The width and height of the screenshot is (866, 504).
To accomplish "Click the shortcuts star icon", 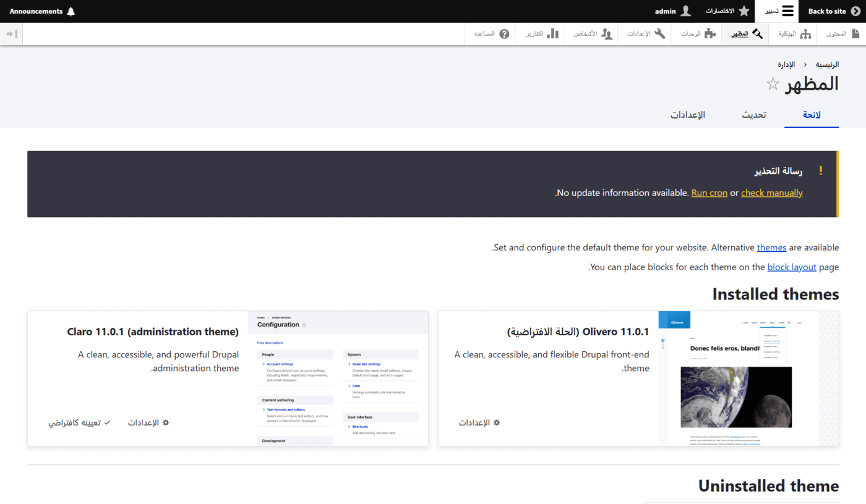I will (744, 11).
